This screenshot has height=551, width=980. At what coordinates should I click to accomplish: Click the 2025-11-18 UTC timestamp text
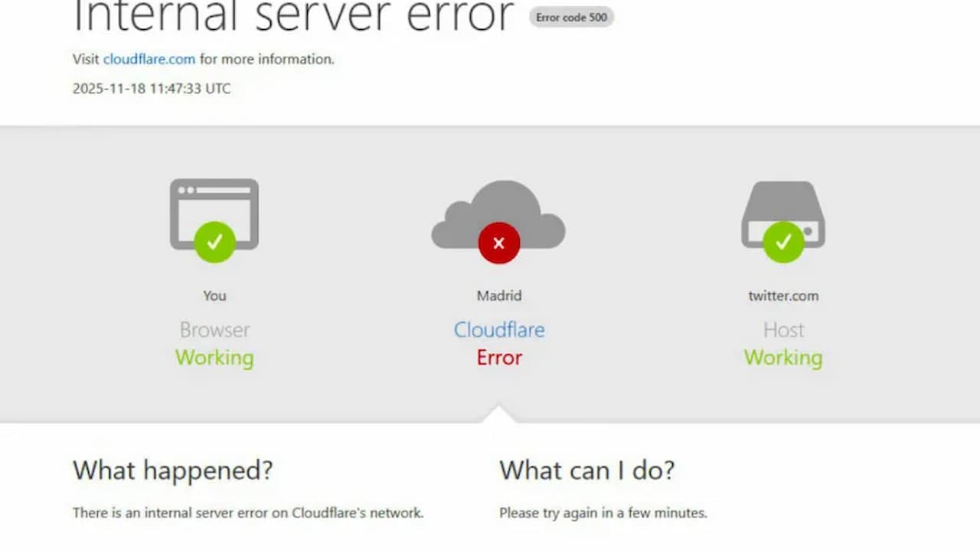[152, 88]
